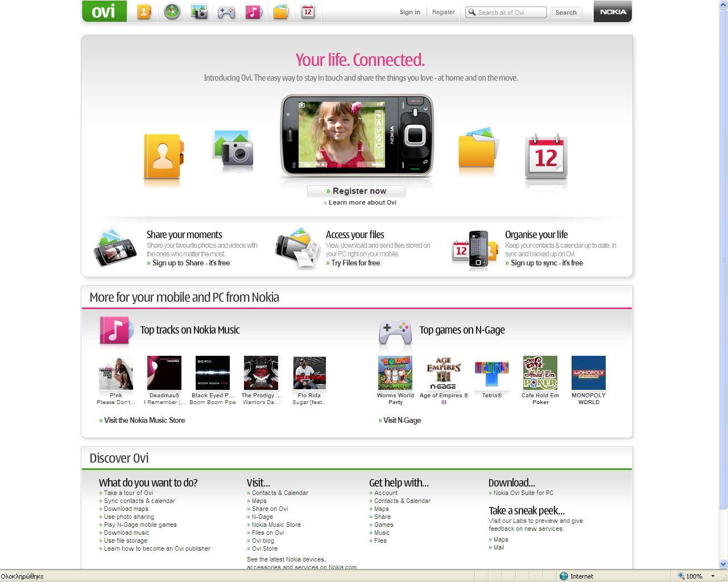Viewport: 728px width, 582px height.
Task: Click the scrollbar down arrow
Action: 723,564
